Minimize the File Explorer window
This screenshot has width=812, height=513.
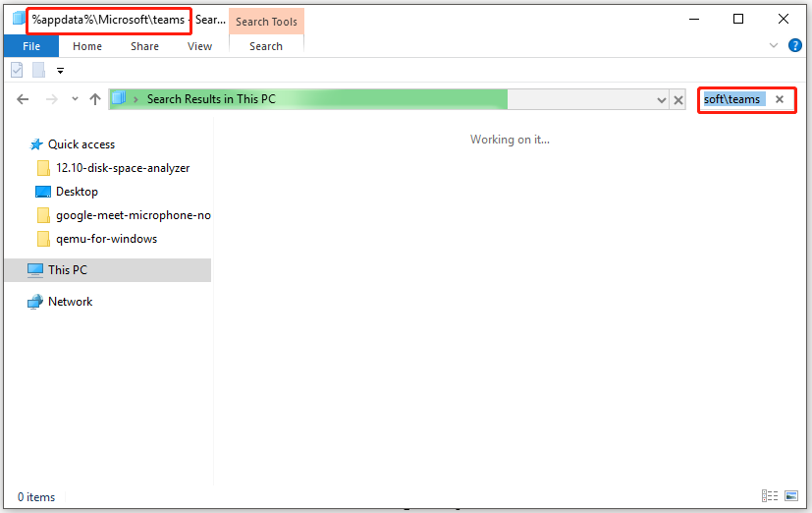[x=694, y=20]
